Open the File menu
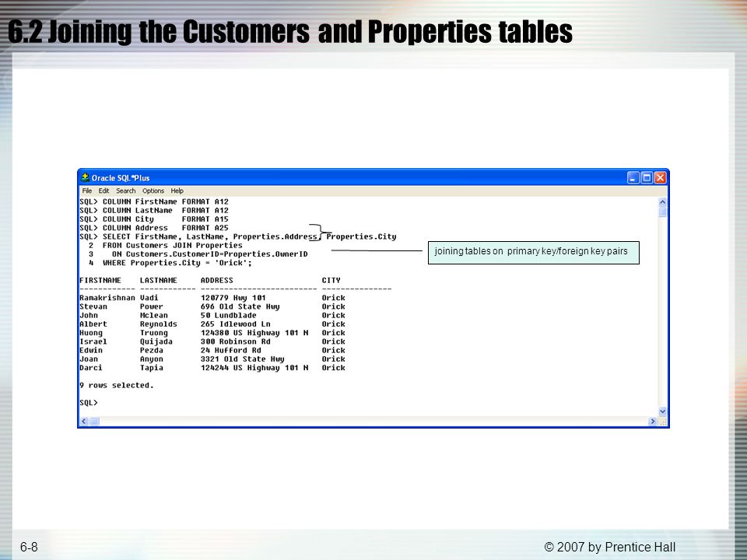The width and height of the screenshot is (747, 560). tap(86, 191)
